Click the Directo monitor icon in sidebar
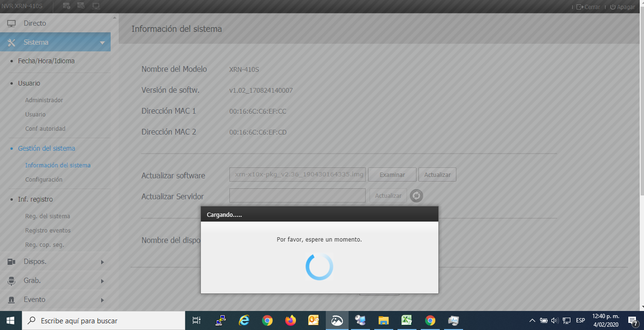Screen dimensions: 644x330 11,23
